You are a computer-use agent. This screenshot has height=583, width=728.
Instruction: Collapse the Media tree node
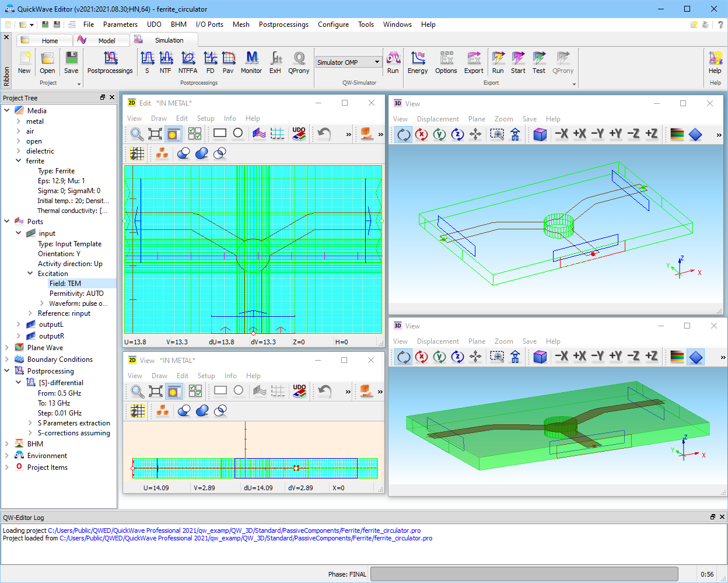pos(7,110)
